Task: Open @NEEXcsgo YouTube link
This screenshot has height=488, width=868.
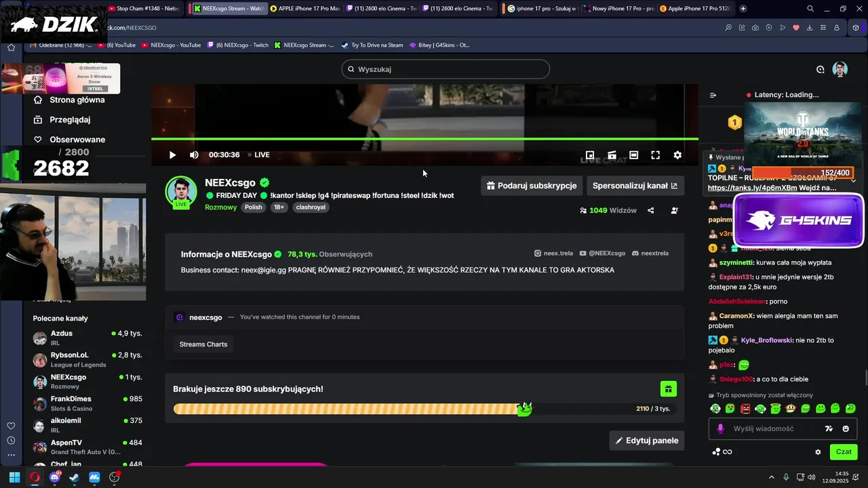Action: click(602, 253)
